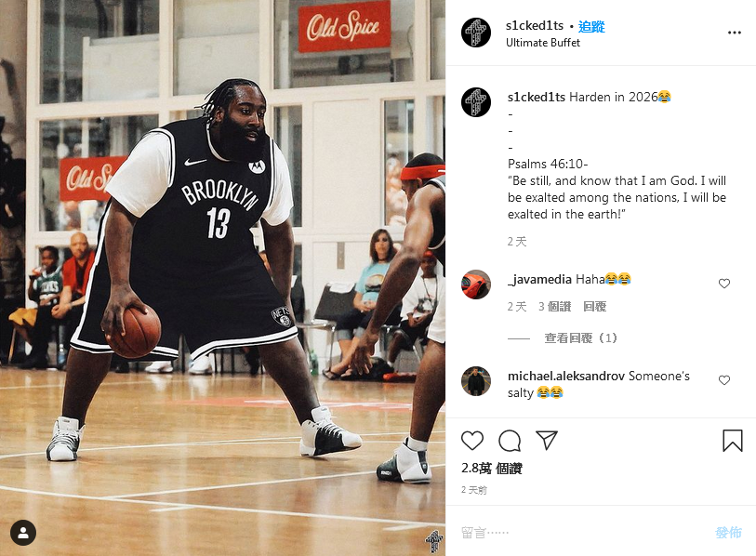This screenshot has width=756, height=556.
Task: Like the post with the heart icon
Action: click(x=472, y=441)
